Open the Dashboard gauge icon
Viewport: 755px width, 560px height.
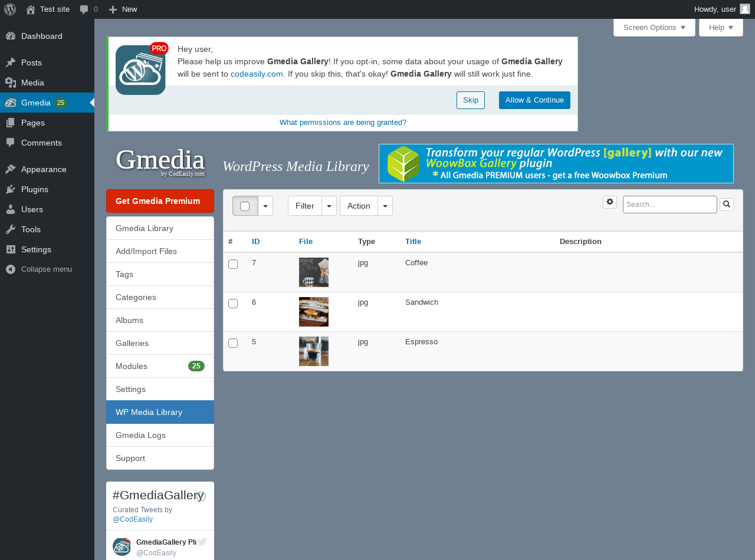tap(11, 36)
